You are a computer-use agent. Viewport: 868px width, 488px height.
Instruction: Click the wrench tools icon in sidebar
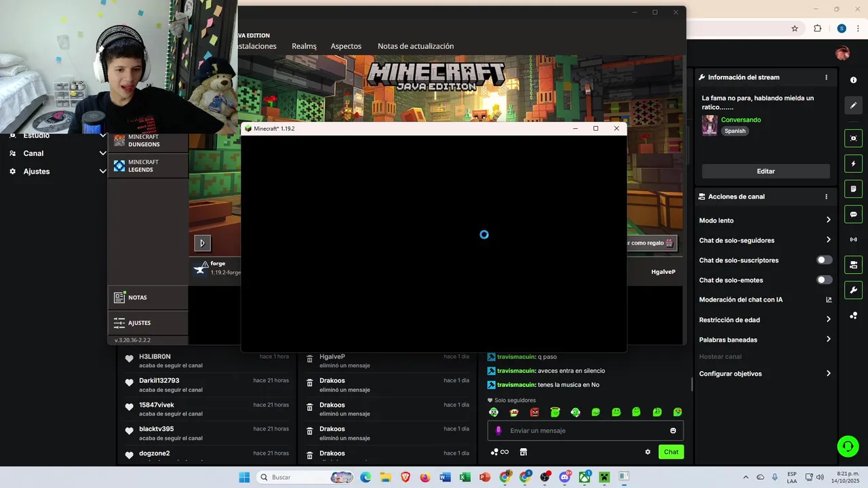853,290
